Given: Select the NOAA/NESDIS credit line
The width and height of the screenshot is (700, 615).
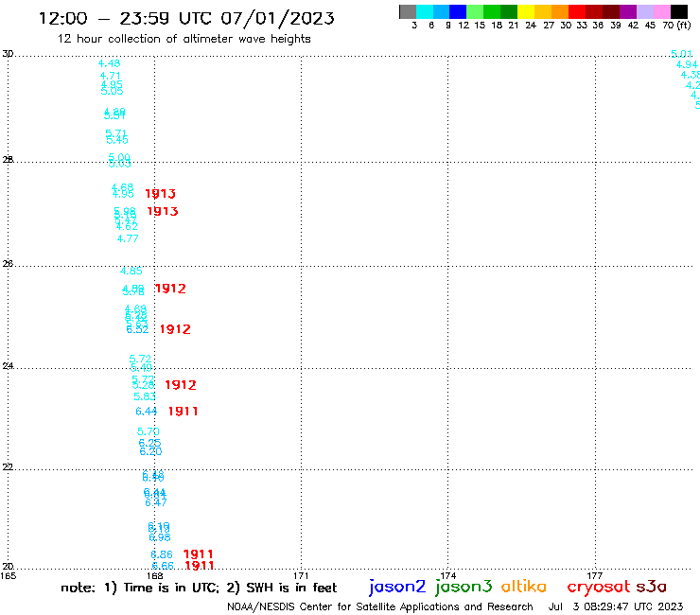Looking at the screenshot, I should coord(380,606).
